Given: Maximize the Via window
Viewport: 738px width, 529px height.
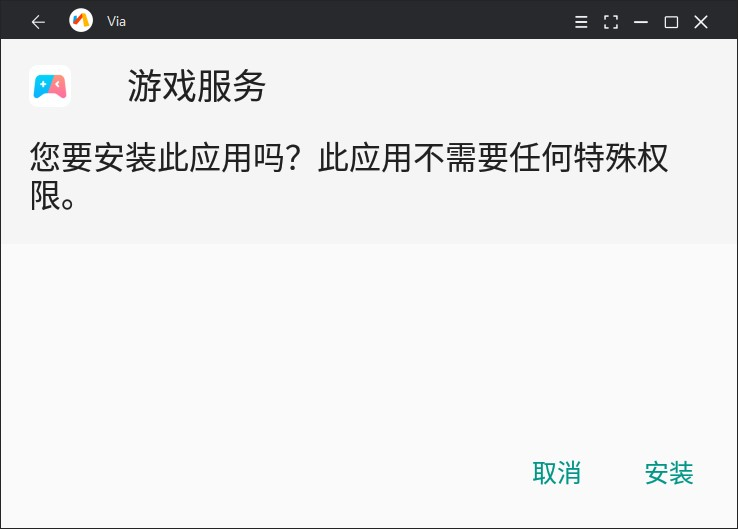Looking at the screenshot, I should (671, 22).
